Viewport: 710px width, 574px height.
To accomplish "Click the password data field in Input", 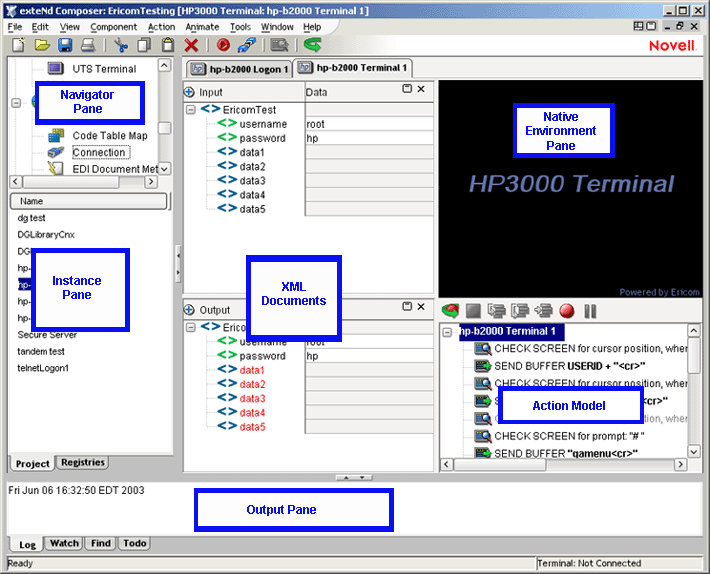I will [369, 138].
